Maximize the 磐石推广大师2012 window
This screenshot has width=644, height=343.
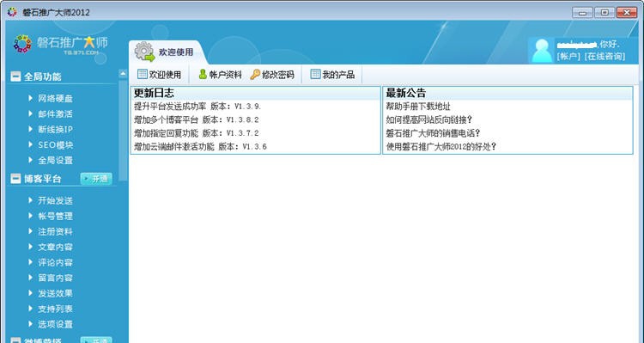605,12
